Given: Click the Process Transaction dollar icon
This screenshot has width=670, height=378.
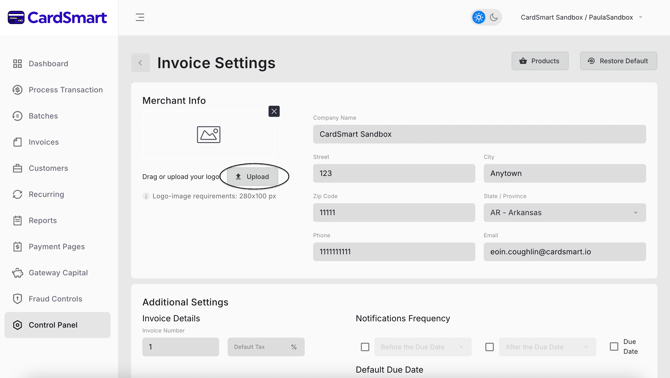Looking at the screenshot, I should coord(18,90).
